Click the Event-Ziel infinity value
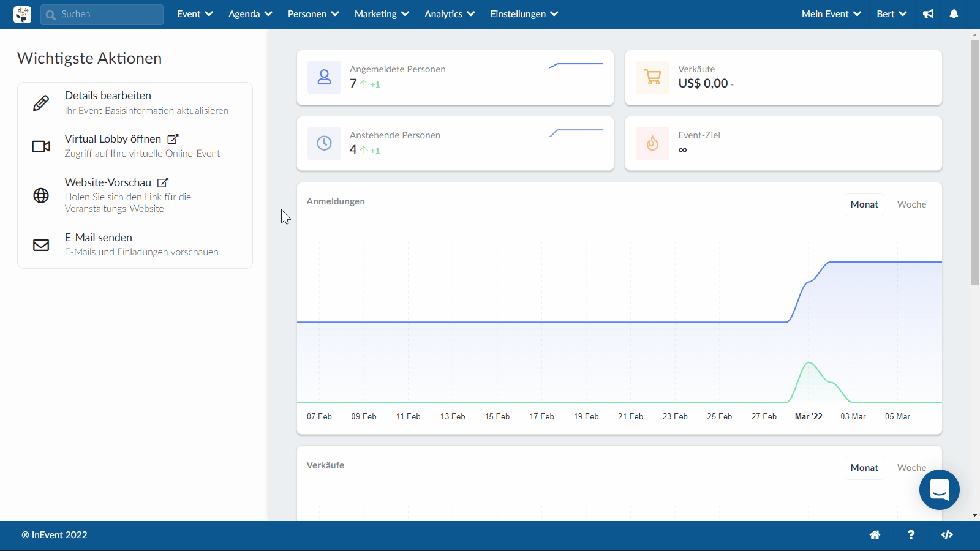This screenshot has height=551, width=980. click(682, 150)
